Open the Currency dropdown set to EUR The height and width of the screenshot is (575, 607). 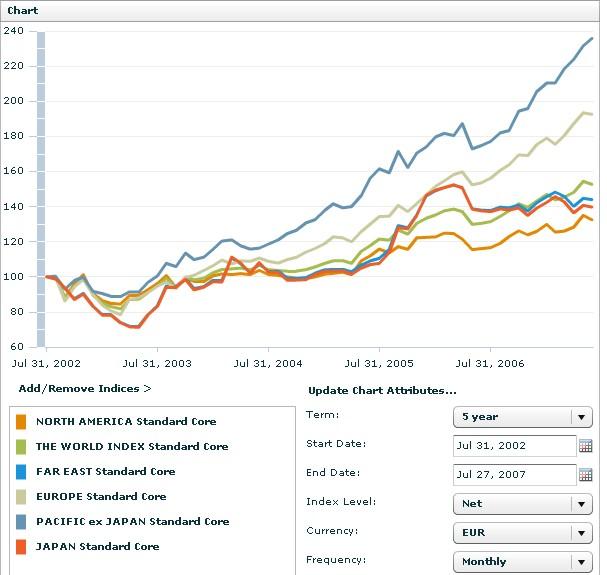click(x=523, y=533)
